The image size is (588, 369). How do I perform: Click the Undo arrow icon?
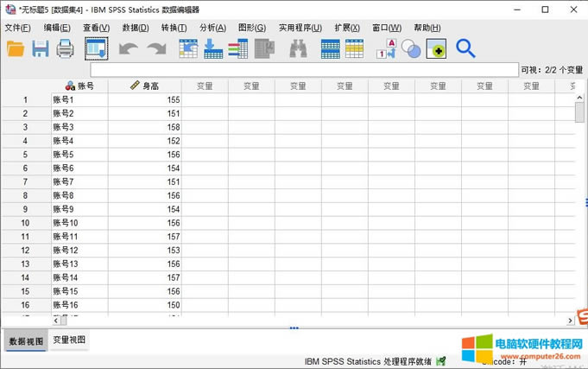coord(128,49)
